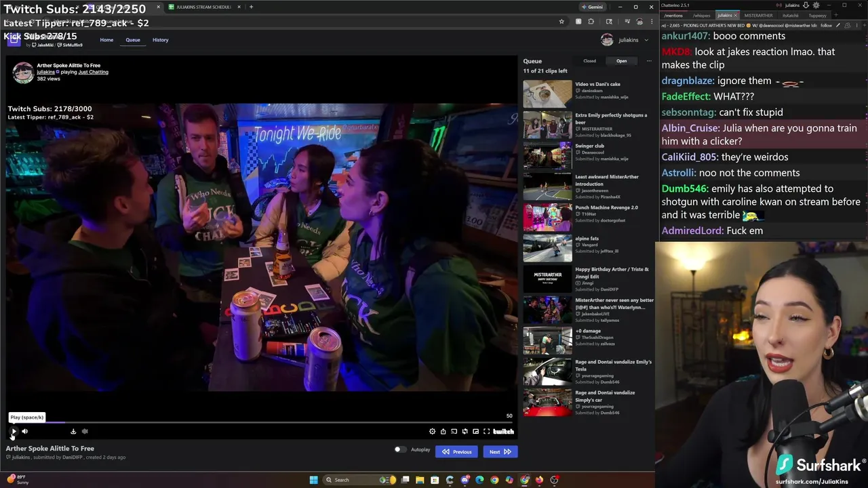Screen dimensions: 868x488
Task: Open the weather widget showing 89°F
Action: point(18,480)
